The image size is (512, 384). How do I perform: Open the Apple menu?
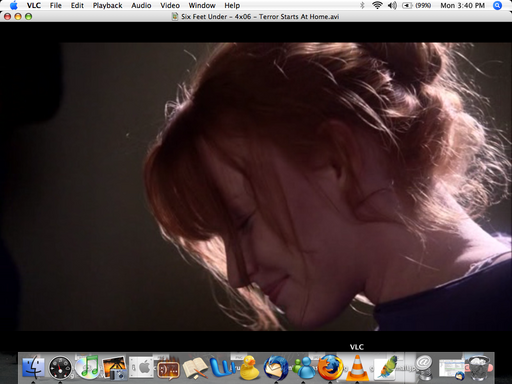tap(13, 5)
